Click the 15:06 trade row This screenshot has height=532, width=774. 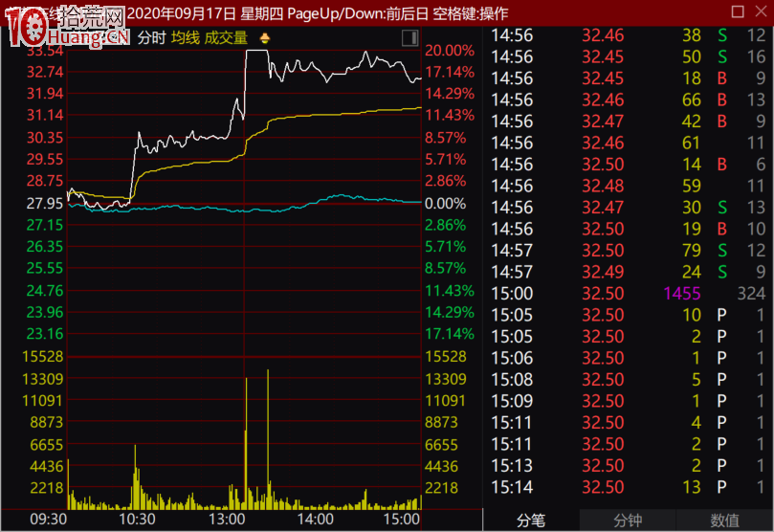628,358
